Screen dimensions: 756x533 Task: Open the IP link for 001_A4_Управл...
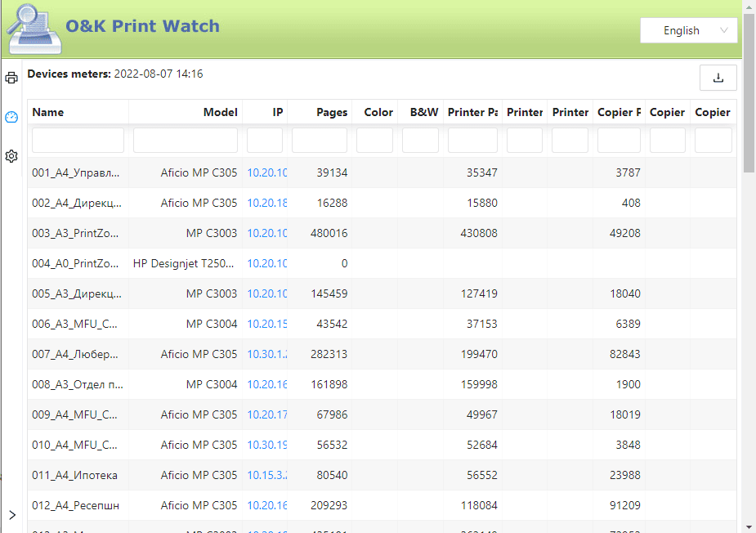(267, 172)
